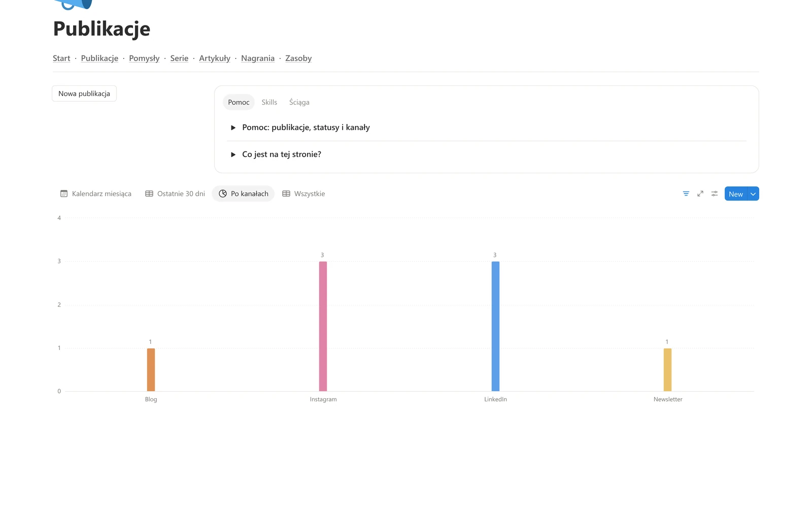Expand 'Co jest na tej stronie?' toggle
This screenshot has width=812, height=508.
click(x=233, y=154)
